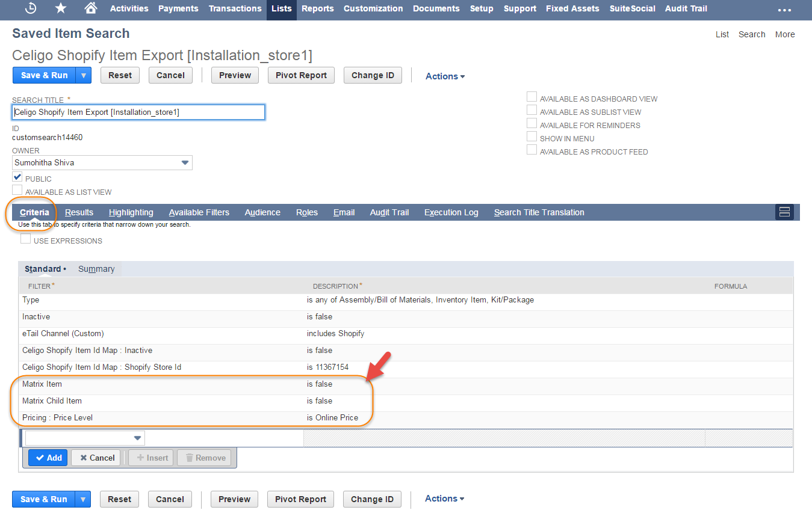The height and width of the screenshot is (522, 812).
Task: Click the top Save & Run button
Action: pyautogui.click(x=44, y=75)
